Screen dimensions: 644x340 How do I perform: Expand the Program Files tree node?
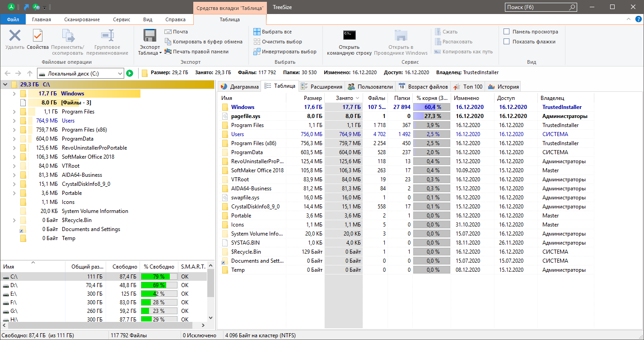tap(14, 112)
